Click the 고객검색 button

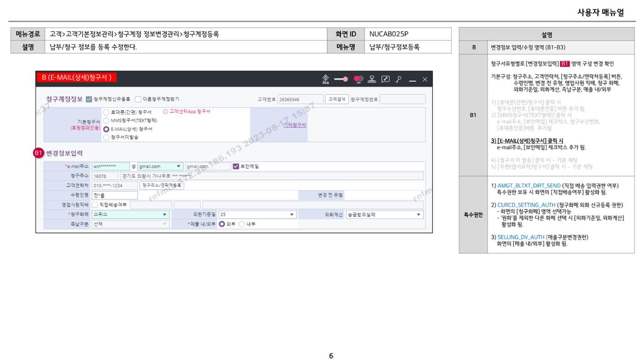click(337, 99)
